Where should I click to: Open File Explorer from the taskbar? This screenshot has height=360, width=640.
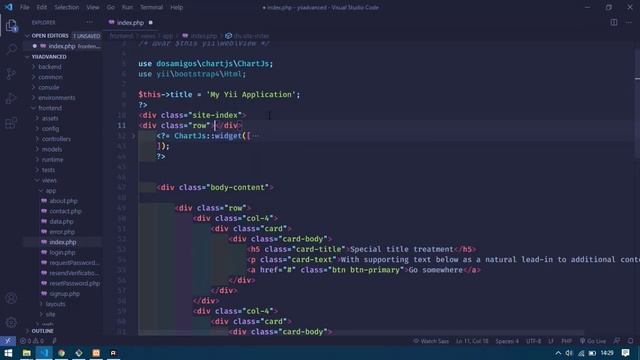click(x=27, y=353)
